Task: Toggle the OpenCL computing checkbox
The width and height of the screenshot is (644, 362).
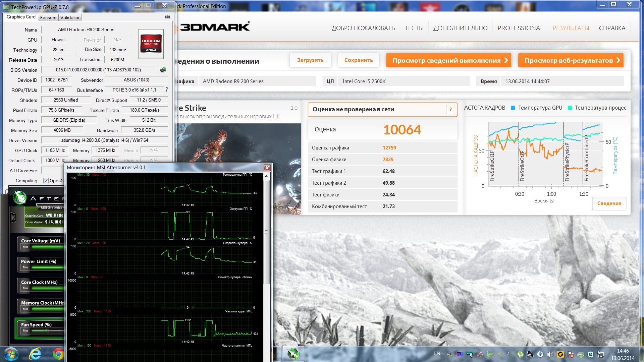Action: pyautogui.click(x=46, y=181)
